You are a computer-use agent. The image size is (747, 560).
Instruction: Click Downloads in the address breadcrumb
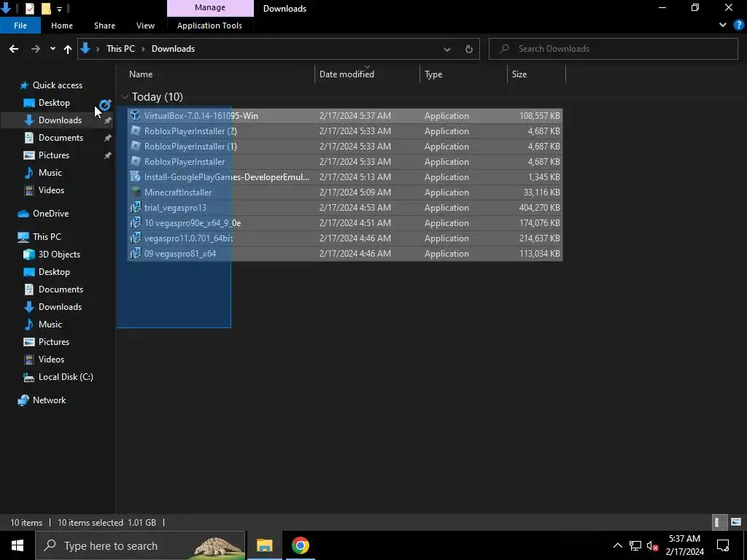pos(173,49)
